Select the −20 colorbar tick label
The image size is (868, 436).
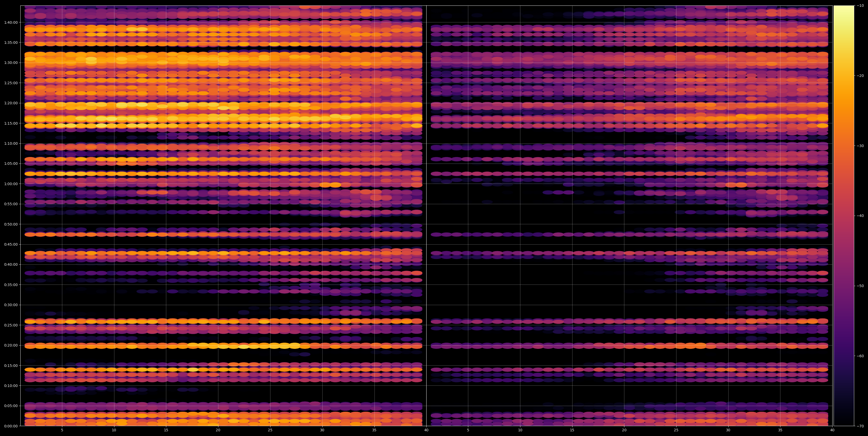click(x=860, y=76)
